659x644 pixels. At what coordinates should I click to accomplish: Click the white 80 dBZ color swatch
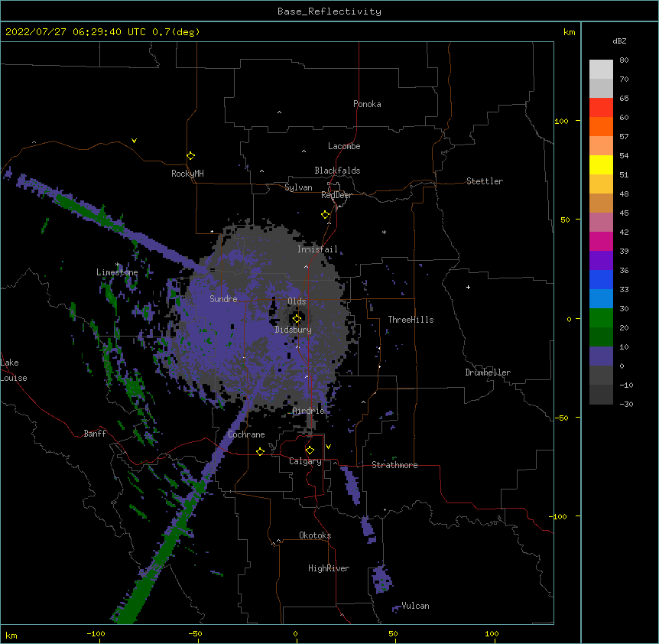(x=601, y=70)
